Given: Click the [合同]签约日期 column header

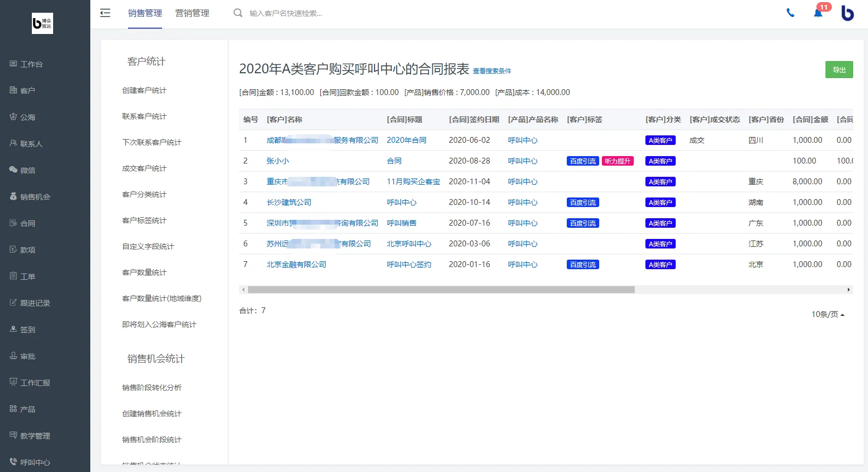Looking at the screenshot, I should click(x=474, y=119).
